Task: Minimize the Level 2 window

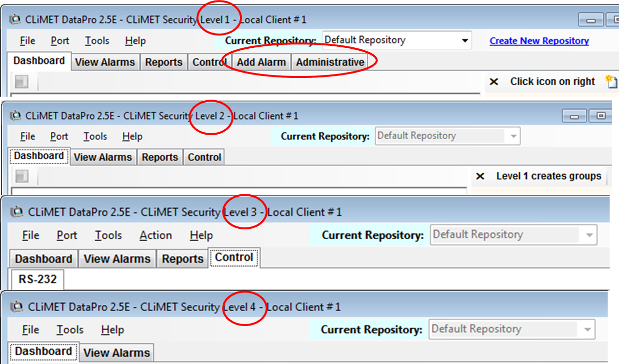Action: (575, 116)
